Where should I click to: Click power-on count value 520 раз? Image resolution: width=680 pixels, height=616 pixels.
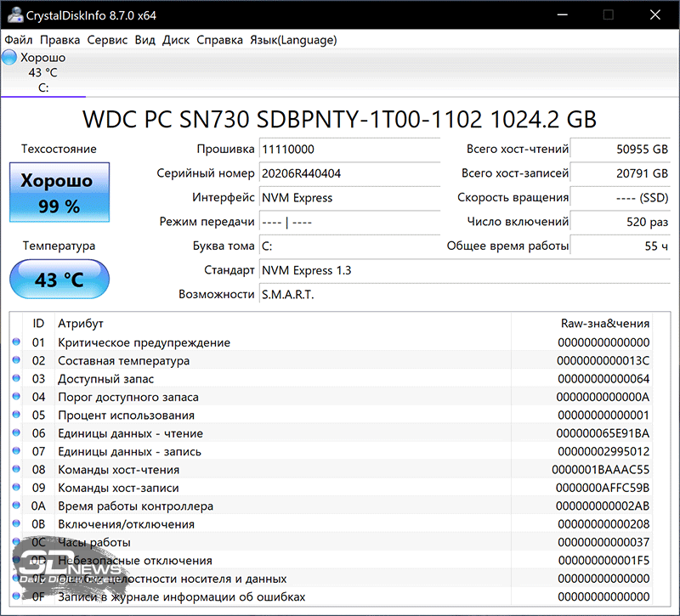620,222
